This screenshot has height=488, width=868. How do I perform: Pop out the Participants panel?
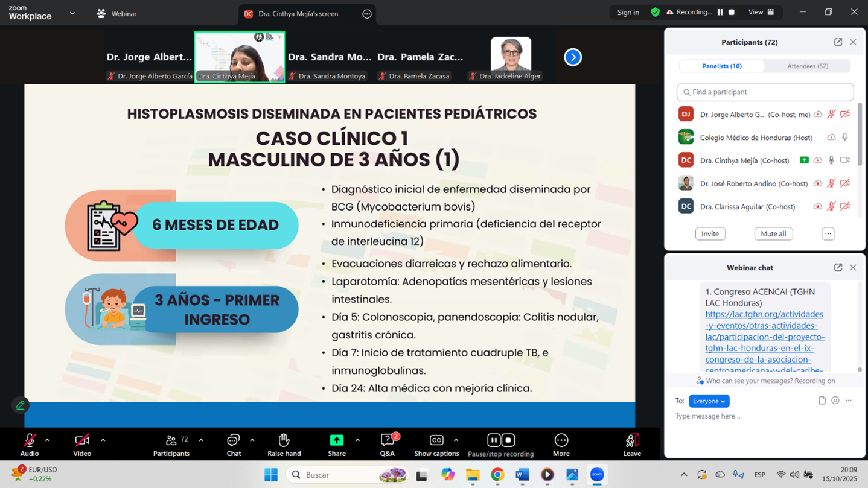coord(838,42)
